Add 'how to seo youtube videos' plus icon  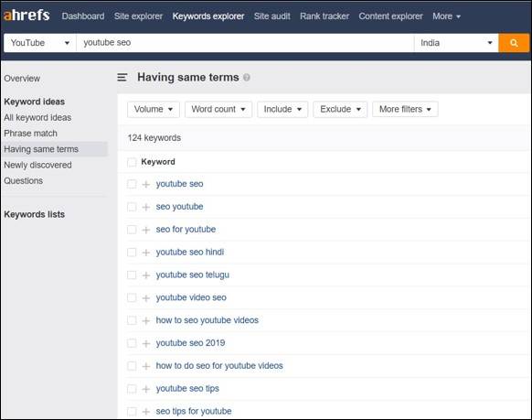146,321
